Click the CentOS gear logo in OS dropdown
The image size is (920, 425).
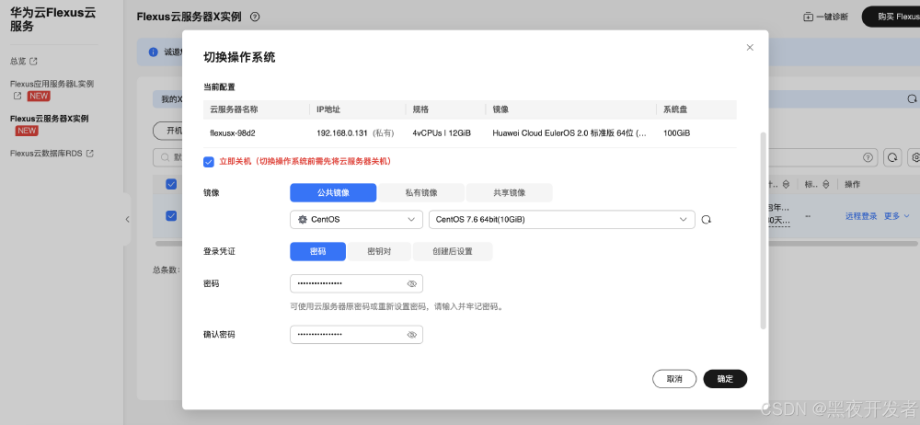(x=302, y=220)
